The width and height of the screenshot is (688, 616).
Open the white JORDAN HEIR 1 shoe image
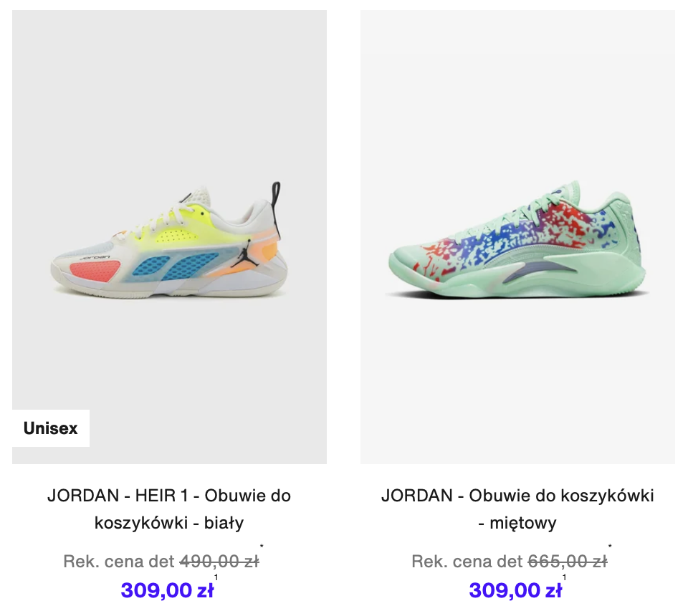pyautogui.click(x=169, y=237)
